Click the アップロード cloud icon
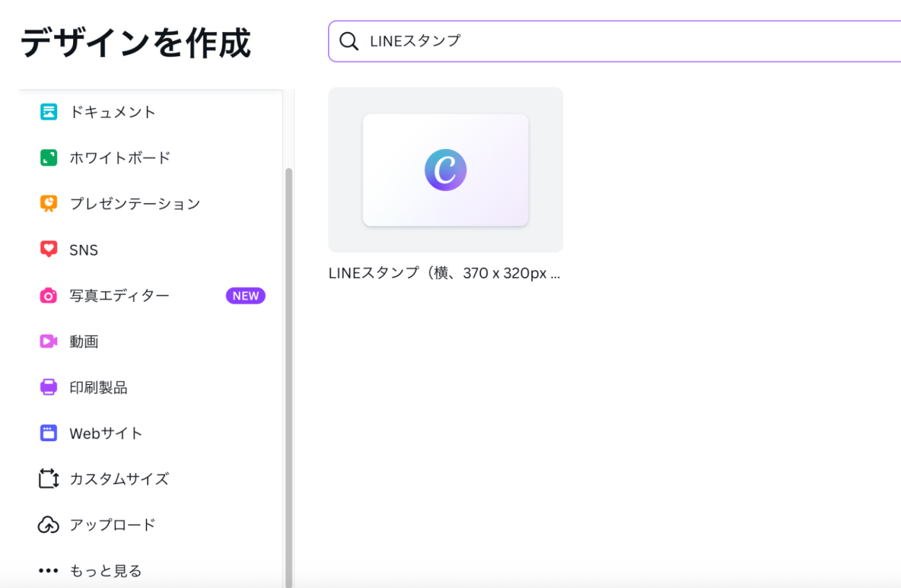Image resolution: width=901 pixels, height=588 pixels. [49, 524]
